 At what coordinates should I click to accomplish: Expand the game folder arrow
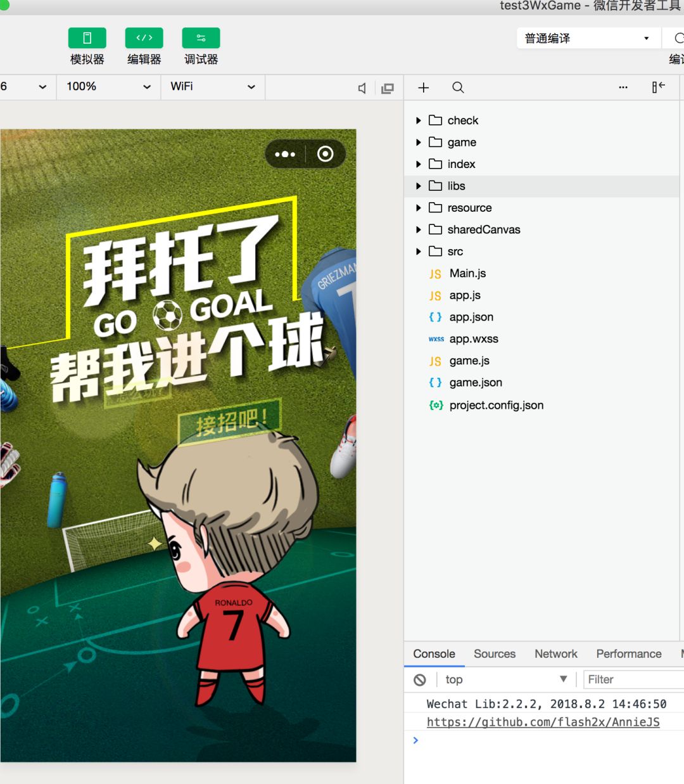pos(418,143)
